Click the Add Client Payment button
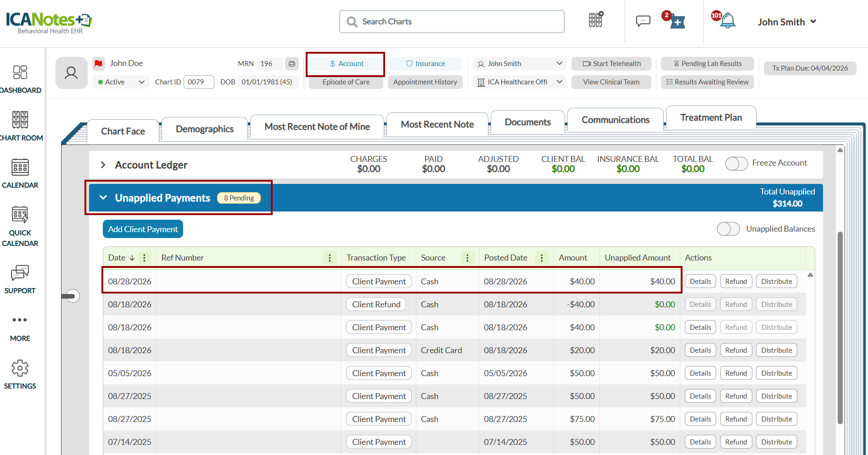The height and width of the screenshot is (455, 868). click(143, 229)
